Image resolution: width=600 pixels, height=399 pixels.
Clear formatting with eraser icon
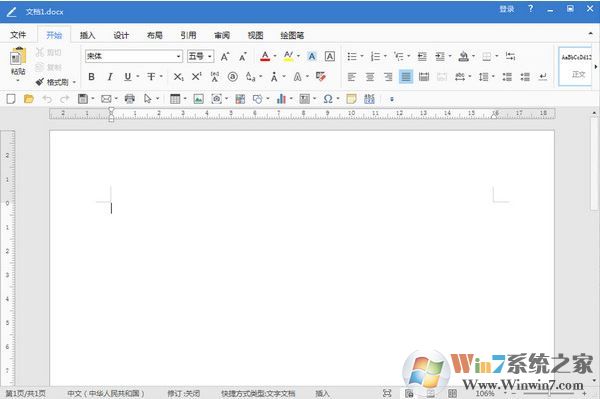(321, 77)
